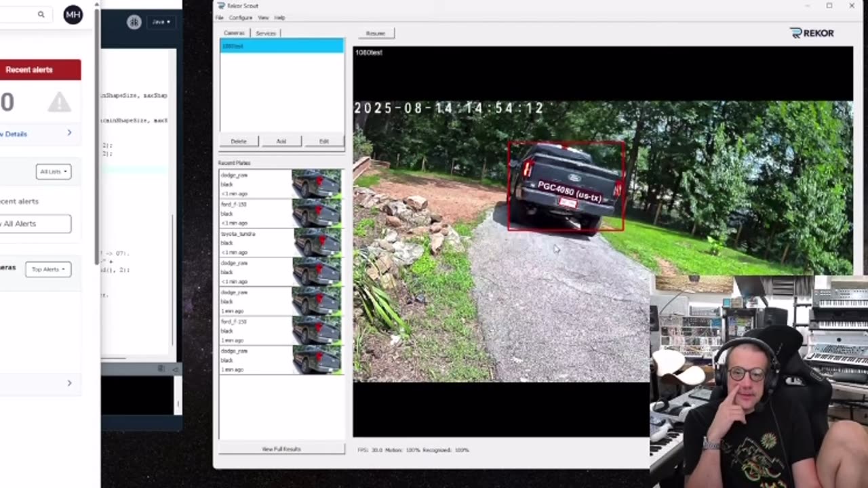Open the Java language dropdown in code window
Image resolution: width=868 pixels, height=488 pixels.
coord(161,22)
